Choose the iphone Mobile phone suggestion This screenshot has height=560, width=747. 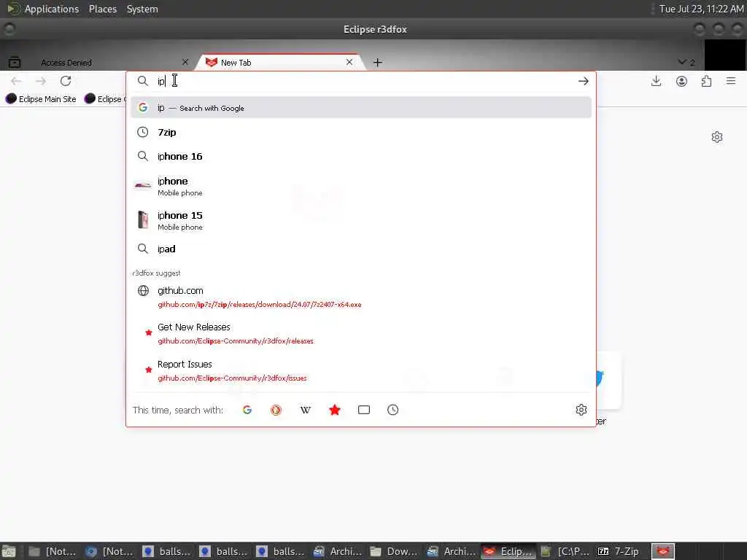pyautogui.click(x=361, y=186)
